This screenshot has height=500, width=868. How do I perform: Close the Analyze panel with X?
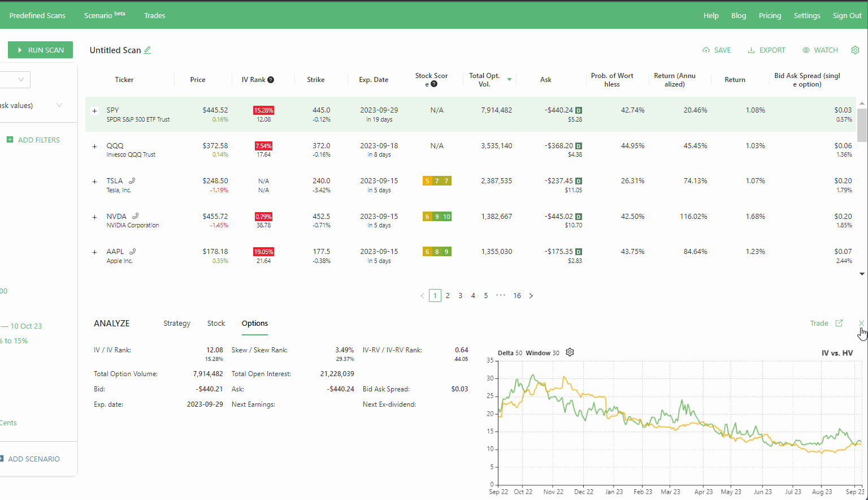861,323
